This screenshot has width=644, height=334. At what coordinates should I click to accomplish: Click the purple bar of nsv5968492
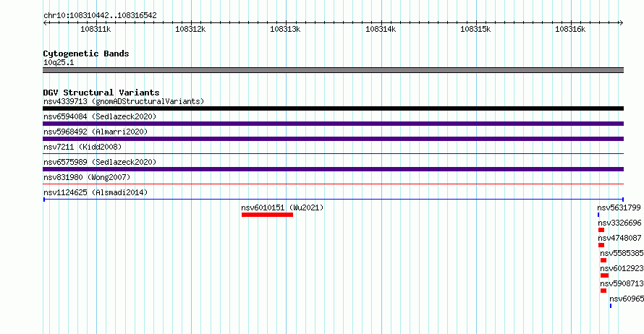(x=333, y=139)
